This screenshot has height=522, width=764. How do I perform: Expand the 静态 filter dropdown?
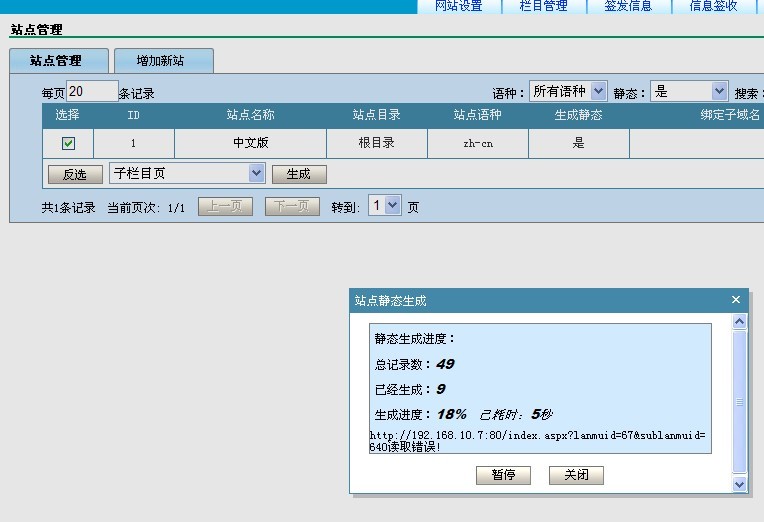pyautogui.click(x=689, y=92)
